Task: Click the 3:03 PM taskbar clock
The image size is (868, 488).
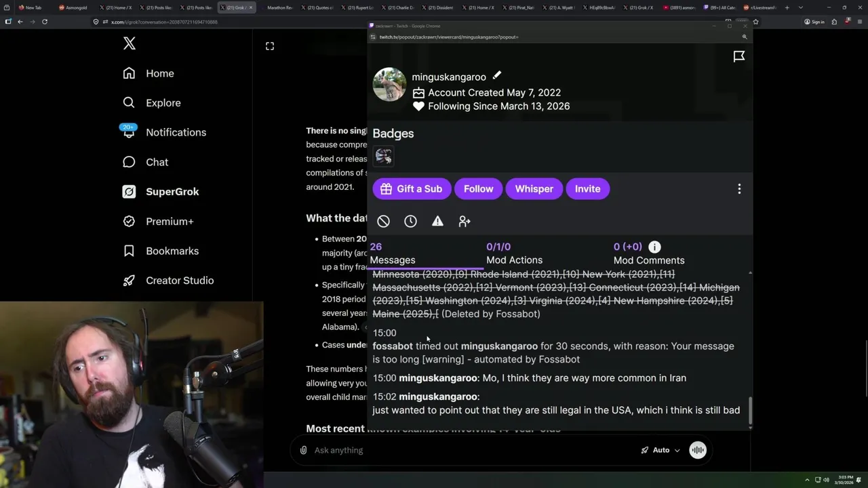Action: coord(846,480)
